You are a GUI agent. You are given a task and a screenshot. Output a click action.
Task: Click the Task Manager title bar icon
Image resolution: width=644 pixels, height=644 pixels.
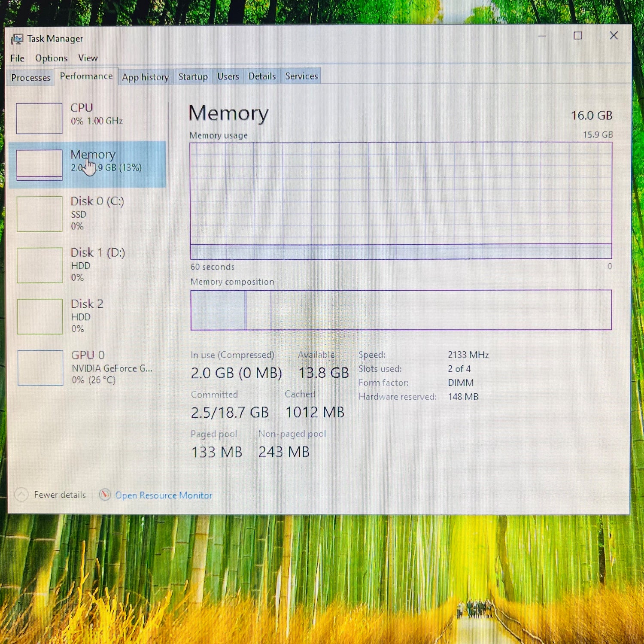coord(17,39)
